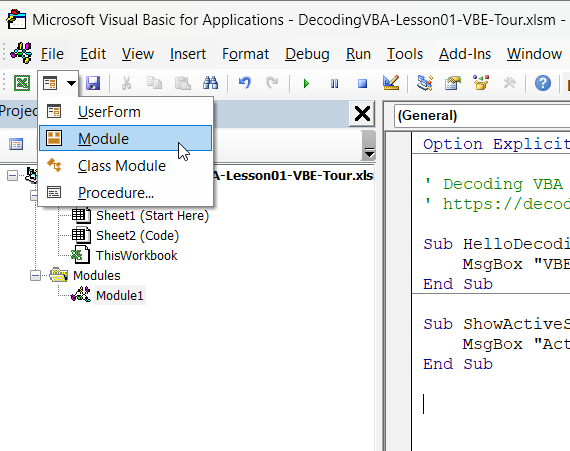Click the Toolbox hammer-wrench icon
The height and width of the screenshot is (451, 570).
coord(509,83)
